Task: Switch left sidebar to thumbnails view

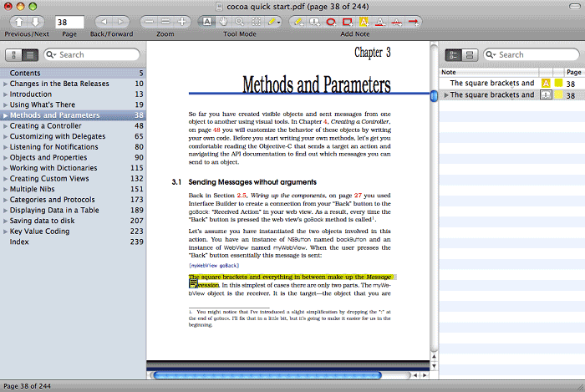Action: click(14, 55)
